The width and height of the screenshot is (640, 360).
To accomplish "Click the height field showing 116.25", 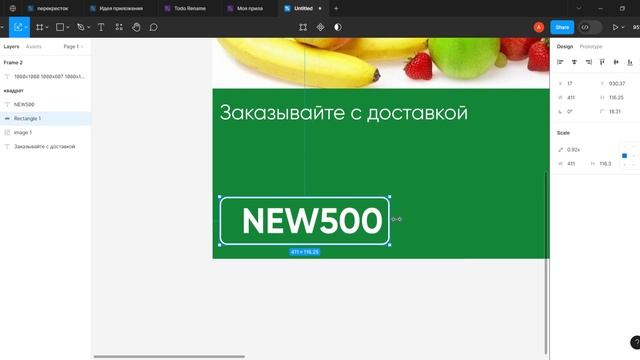I will pos(617,98).
